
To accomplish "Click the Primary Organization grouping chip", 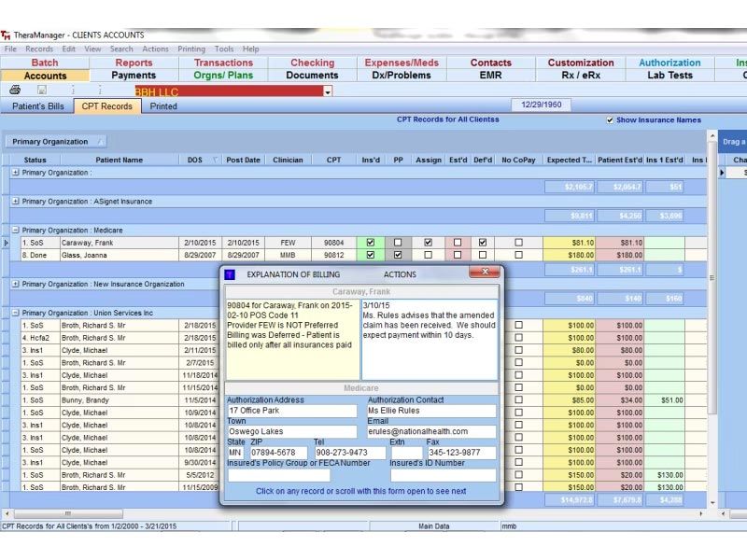I will coord(55,142).
